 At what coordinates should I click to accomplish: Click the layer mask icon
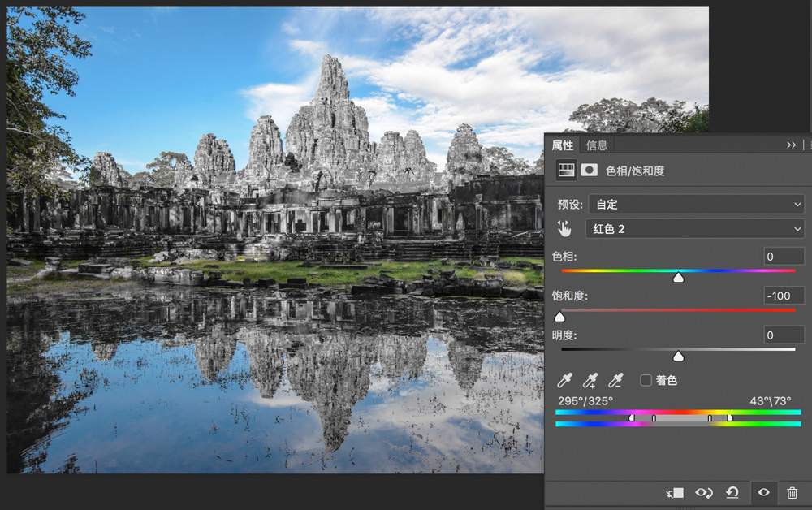[590, 170]
